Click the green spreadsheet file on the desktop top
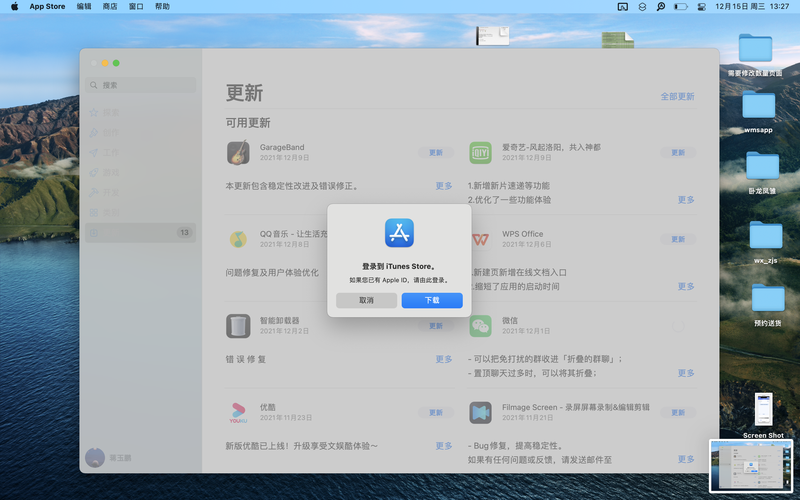This screenshot has height=500, width=800. 617,40
